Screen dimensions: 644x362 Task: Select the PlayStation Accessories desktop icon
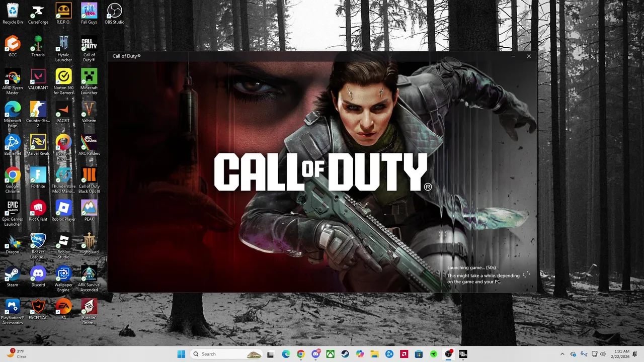13,312
